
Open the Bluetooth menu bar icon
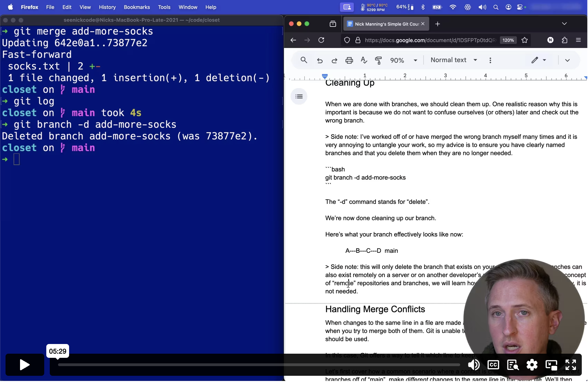(423, 7)
